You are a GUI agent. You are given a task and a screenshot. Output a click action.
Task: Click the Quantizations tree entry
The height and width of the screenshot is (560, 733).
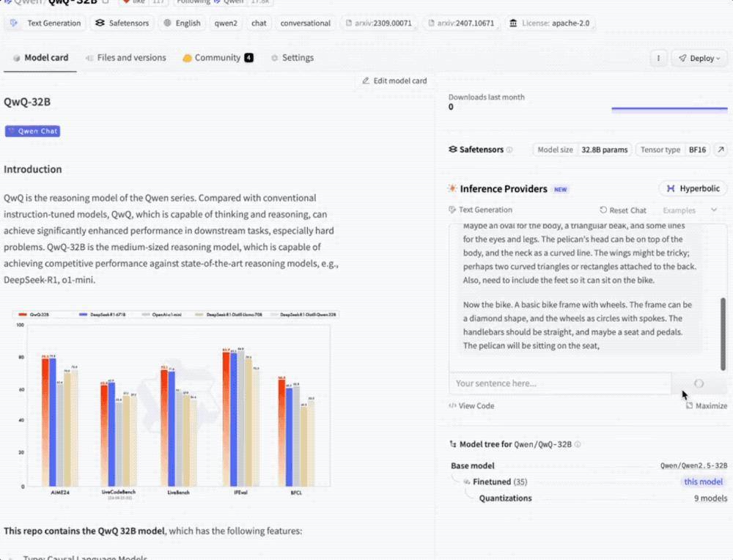505,498
